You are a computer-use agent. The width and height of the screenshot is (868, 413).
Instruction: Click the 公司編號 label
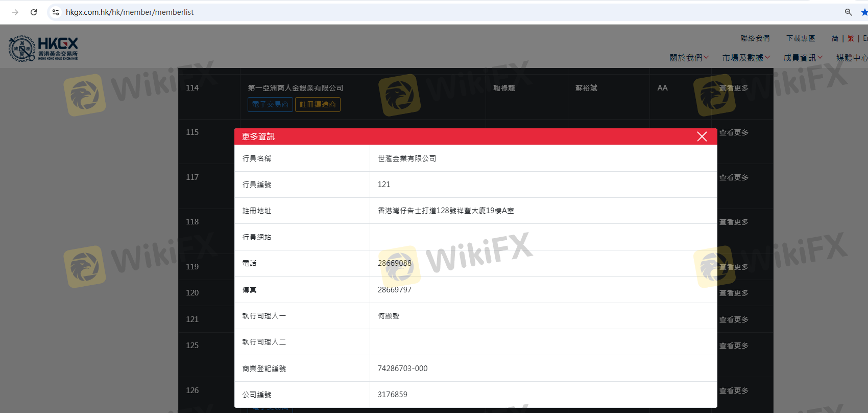(257, 395)
